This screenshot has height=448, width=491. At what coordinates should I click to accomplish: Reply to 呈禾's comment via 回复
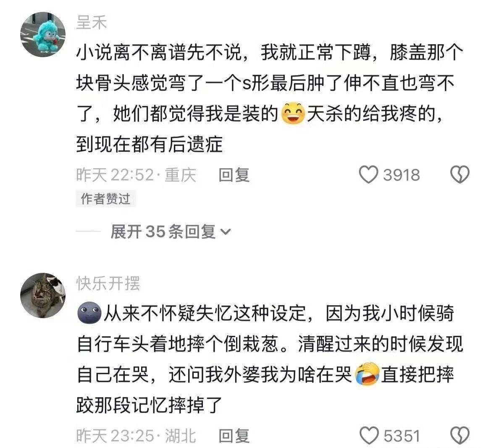(234, 175)
